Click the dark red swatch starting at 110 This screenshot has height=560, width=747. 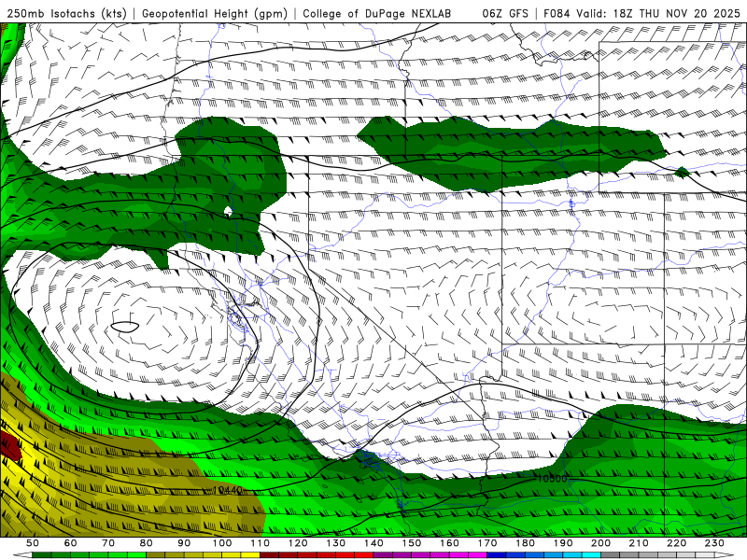point(270,555)
